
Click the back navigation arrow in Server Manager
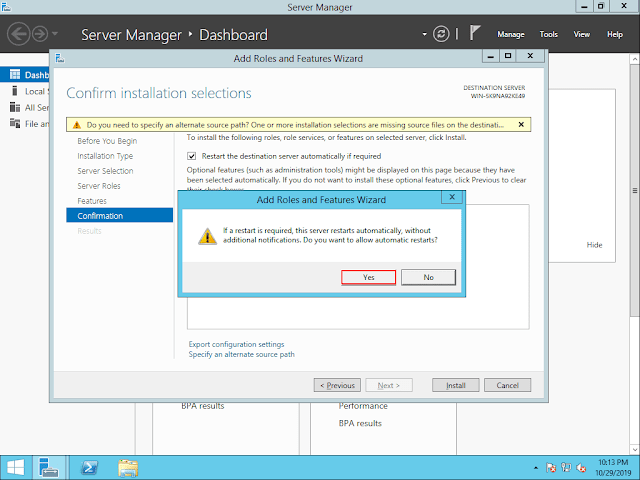coord(18,33)
